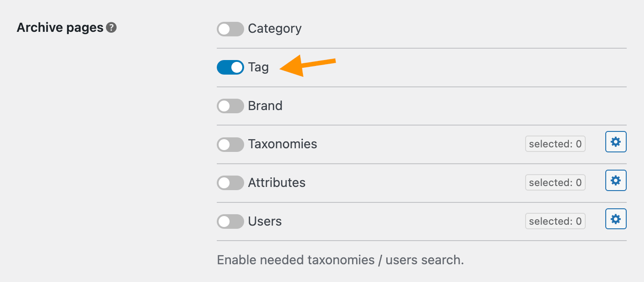Screen dimensions: 644x282
Task: Open the Attributes gear settings
Action: point(616,181)
